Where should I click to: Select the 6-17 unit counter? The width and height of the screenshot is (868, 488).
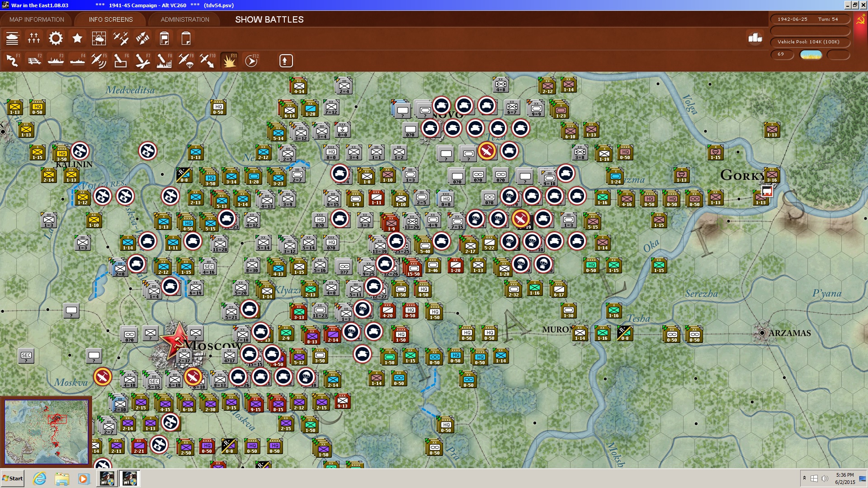click(559, 289)
